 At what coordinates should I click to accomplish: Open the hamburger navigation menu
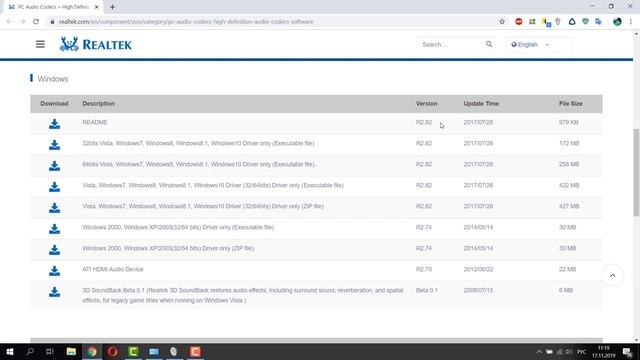click(x=40, y=44)
